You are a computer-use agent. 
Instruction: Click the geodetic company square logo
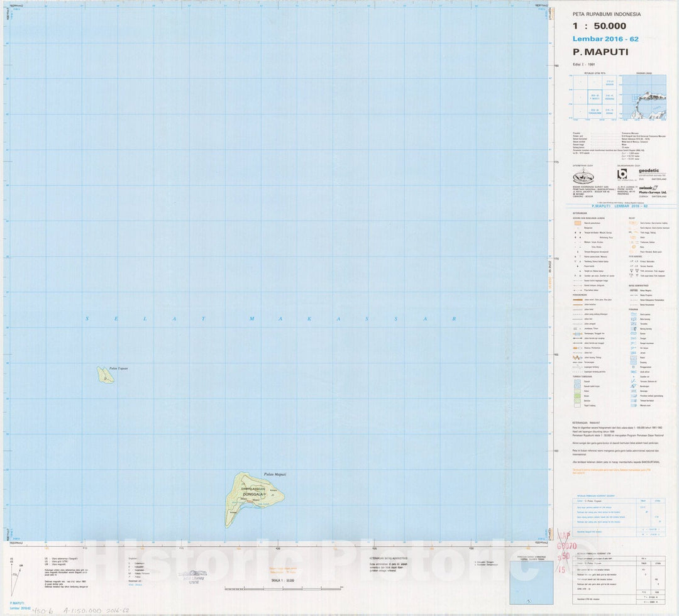point(622,174)
